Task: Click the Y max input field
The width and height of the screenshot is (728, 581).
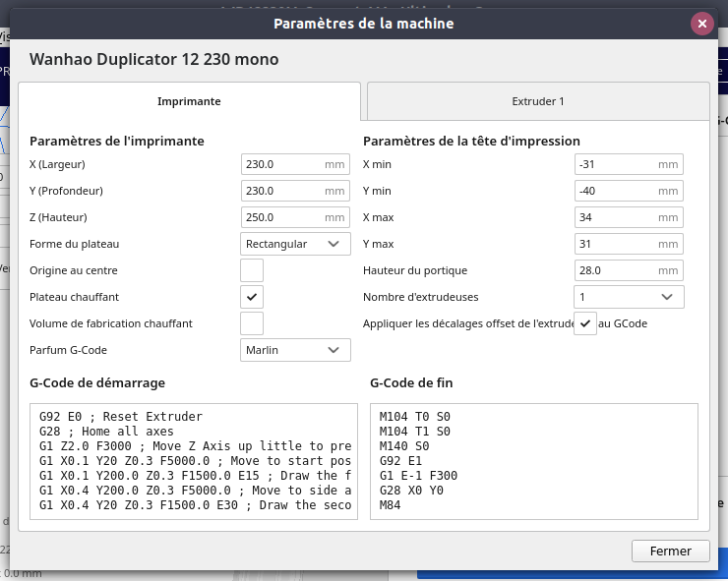Action: 629,244
